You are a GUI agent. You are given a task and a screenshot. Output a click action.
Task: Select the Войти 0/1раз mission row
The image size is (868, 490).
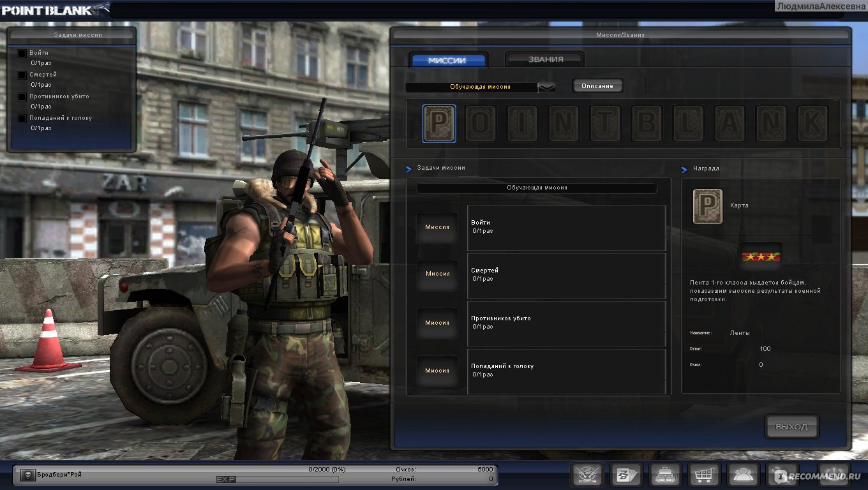click(x=567, y=228)
